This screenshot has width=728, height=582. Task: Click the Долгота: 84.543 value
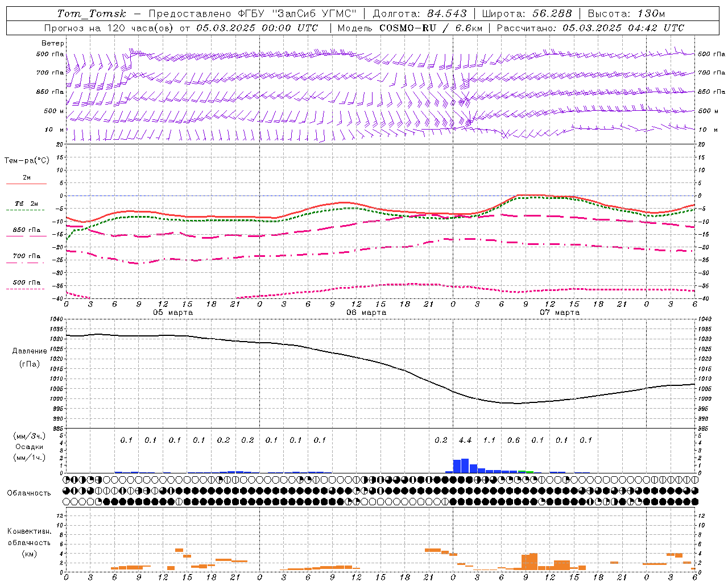420,14
